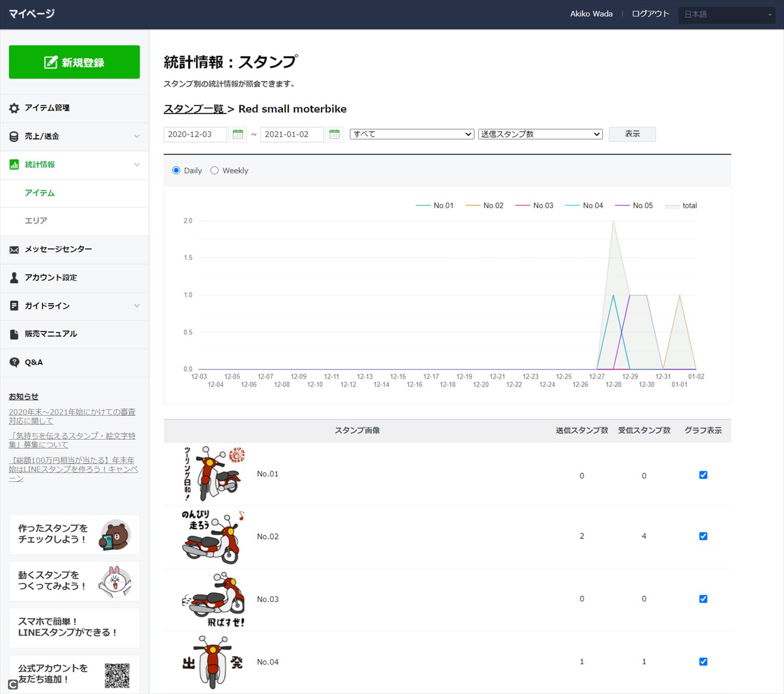The width and height of the screenshot is (784, 694).
Task: Click the person icon for アカウント設定
Action: click(x=14, y=278)
